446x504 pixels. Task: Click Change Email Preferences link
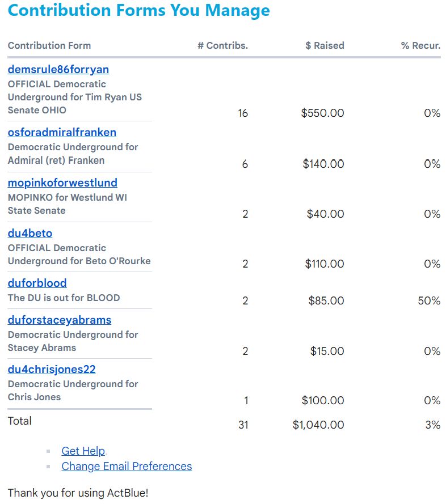127,467
